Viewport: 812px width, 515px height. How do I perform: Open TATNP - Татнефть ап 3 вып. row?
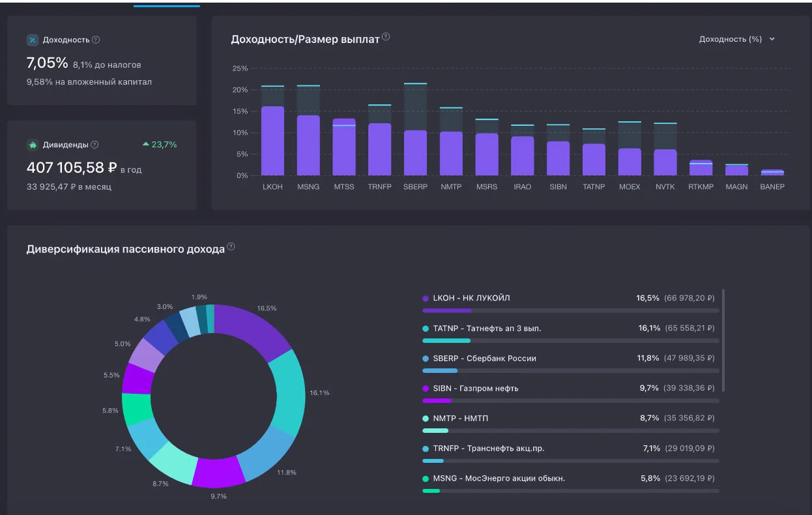click(x=571, y=333)
